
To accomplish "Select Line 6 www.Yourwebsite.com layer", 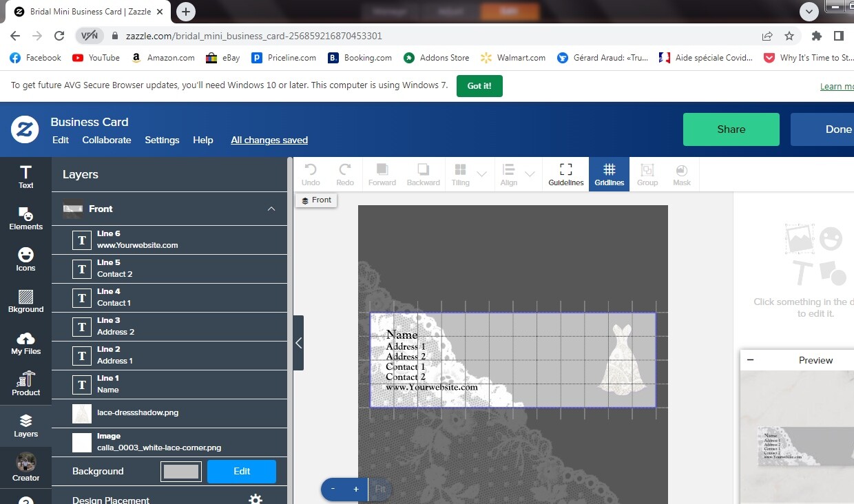I will [x=169, y=240].
